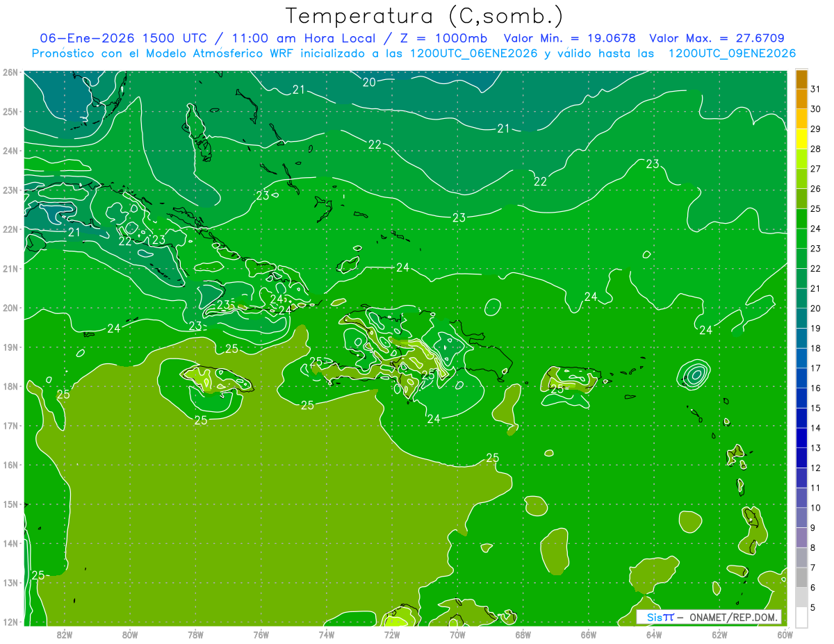Click the 70W longitude axis label
The width and height of the screenshot is (834, 644).
(457, 634)
